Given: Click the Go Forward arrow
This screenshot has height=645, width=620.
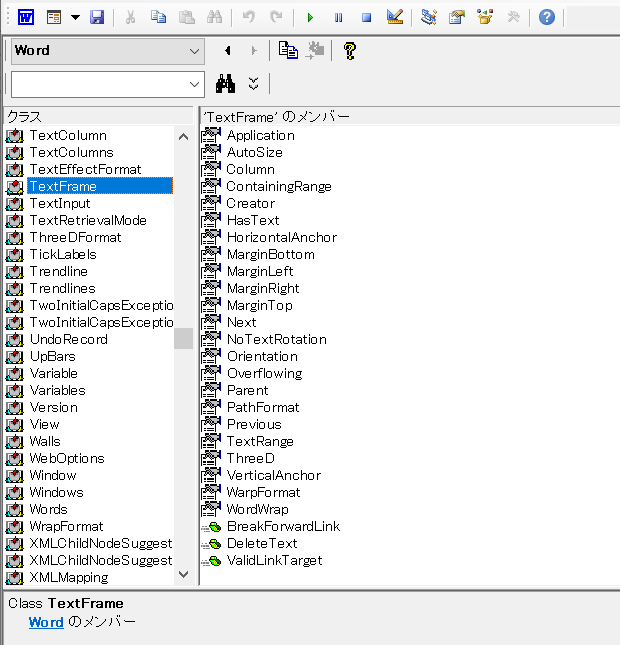Looking at the screenshot, I should [253, 51].
